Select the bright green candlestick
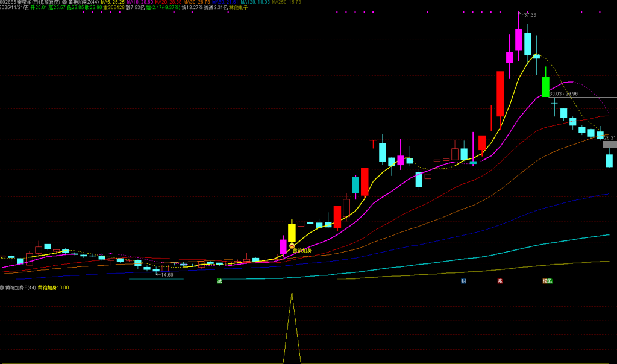 (545, 86)
